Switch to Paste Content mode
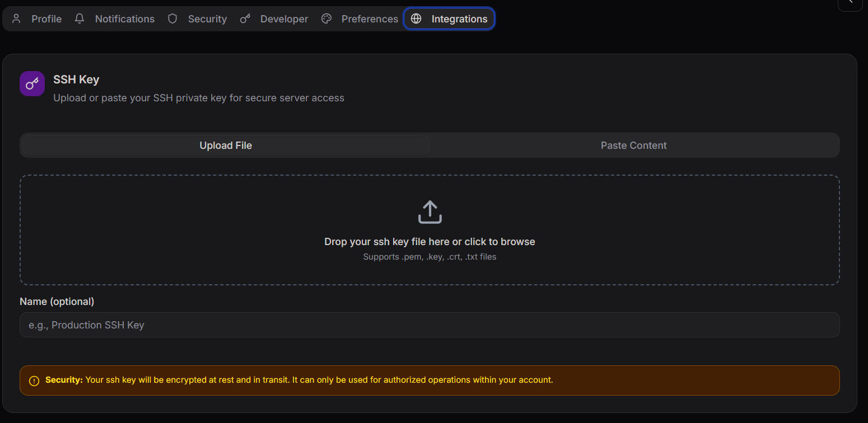 point(633,145)
